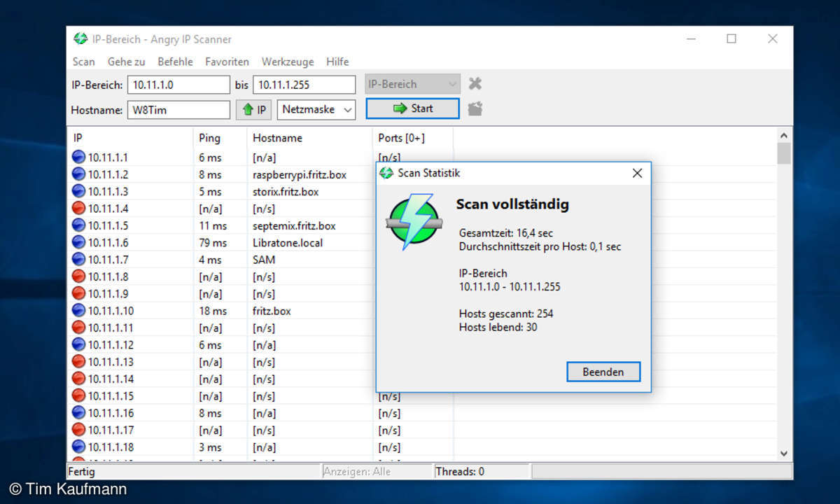This screenshot has width=840, height=504.
Task: Select hostname SAM
Action: pyautogui.click(x=264, y=260)
